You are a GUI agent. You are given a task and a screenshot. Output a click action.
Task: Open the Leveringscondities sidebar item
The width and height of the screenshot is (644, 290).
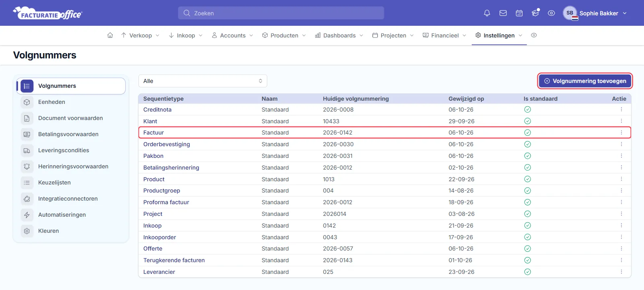point(71,150)
